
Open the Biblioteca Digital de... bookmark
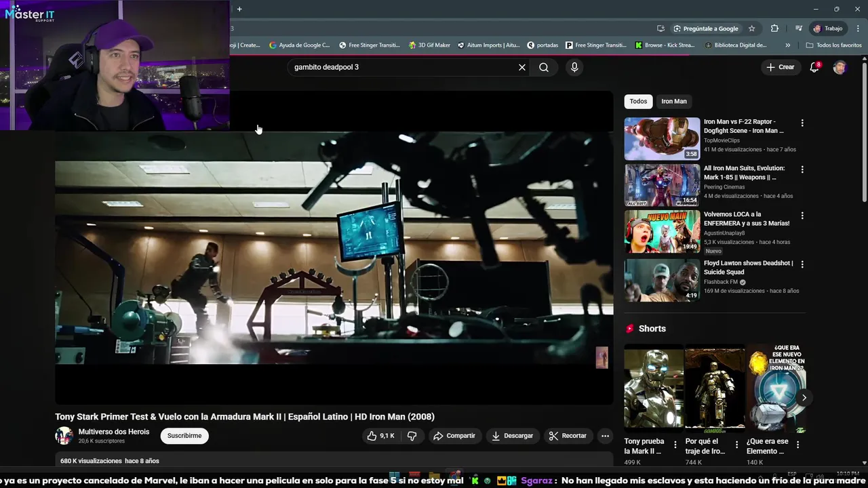coord(736,45)
